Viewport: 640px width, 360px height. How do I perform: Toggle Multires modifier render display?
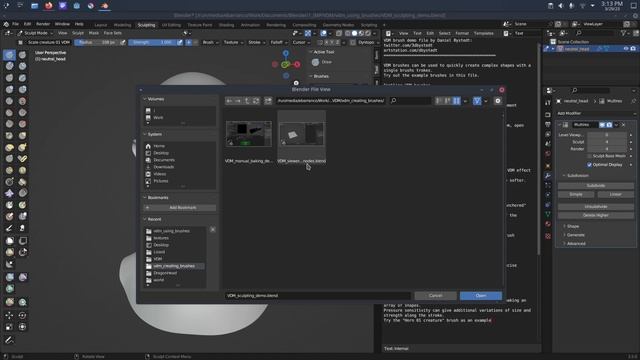pyautogui.click(x=609, y=124)
